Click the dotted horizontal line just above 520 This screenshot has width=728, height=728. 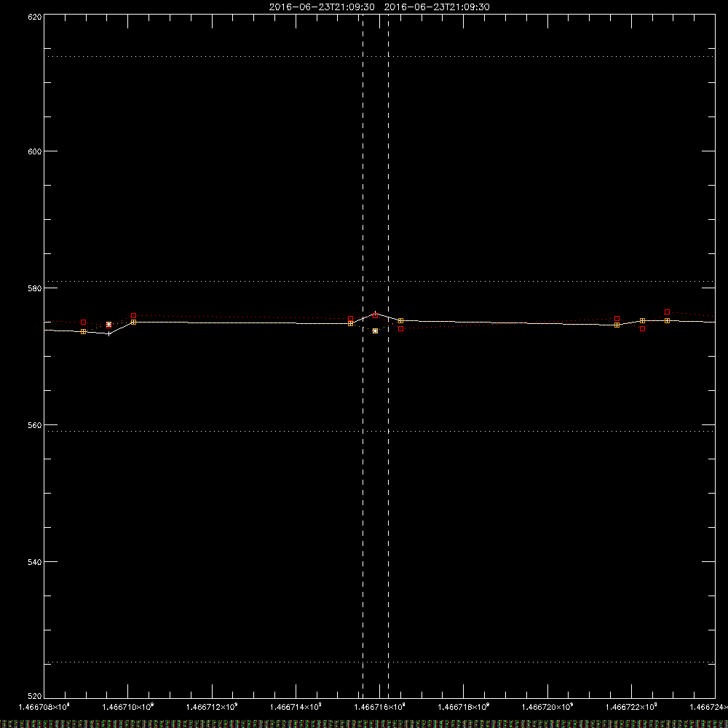tap(379, 662)
